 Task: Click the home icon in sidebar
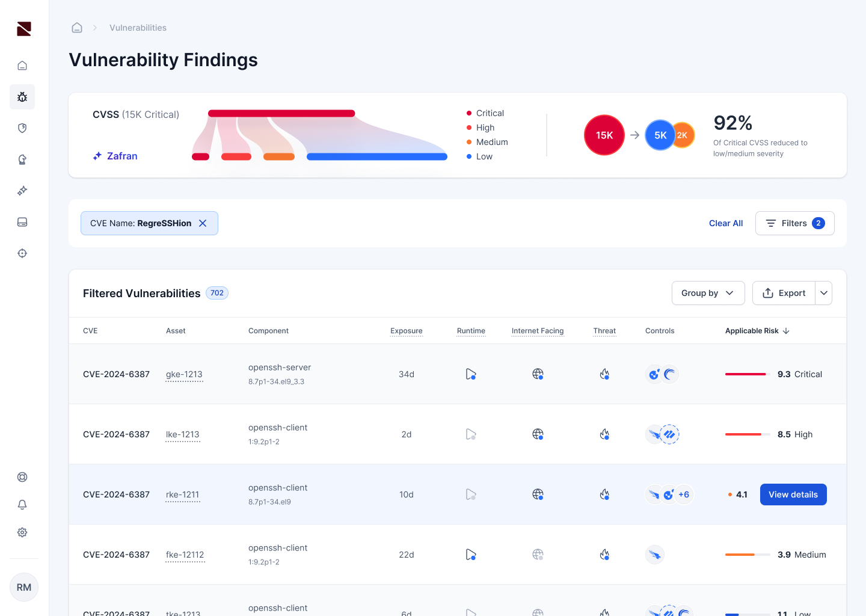click(22, 66)
